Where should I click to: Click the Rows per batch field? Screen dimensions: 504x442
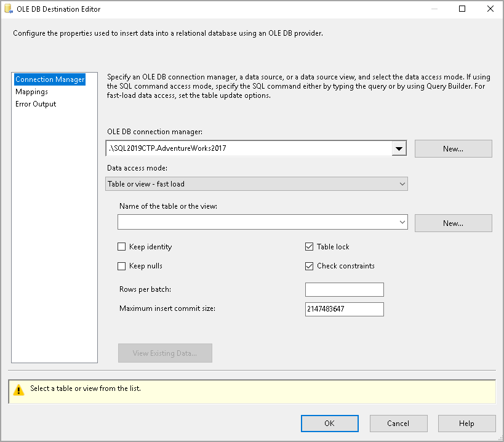(344, 289)
